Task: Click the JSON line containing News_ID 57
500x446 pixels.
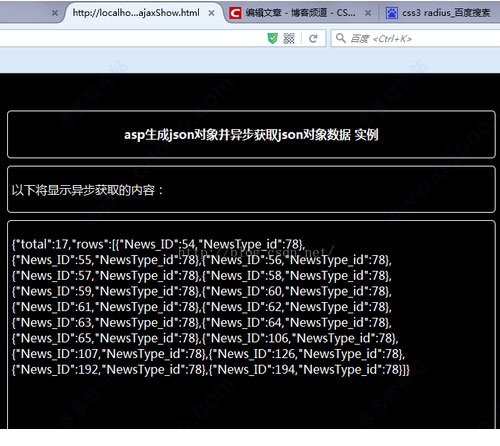Action: [201, 276]
